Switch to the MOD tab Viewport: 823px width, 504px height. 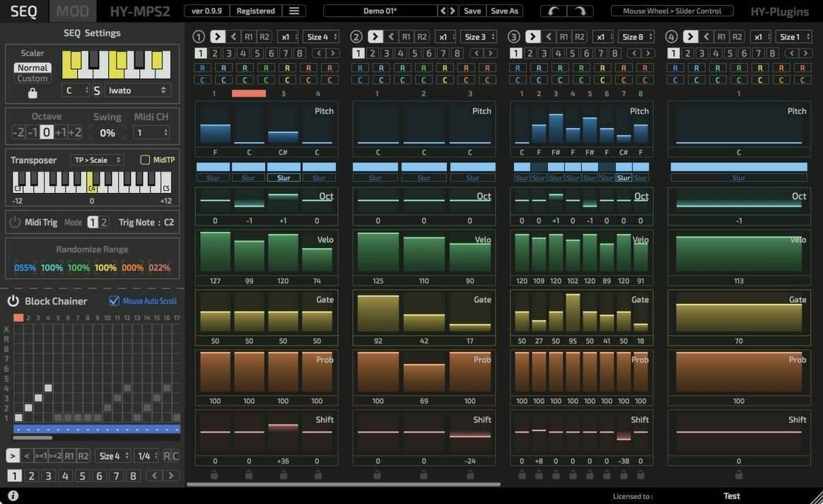click(72, 11)
